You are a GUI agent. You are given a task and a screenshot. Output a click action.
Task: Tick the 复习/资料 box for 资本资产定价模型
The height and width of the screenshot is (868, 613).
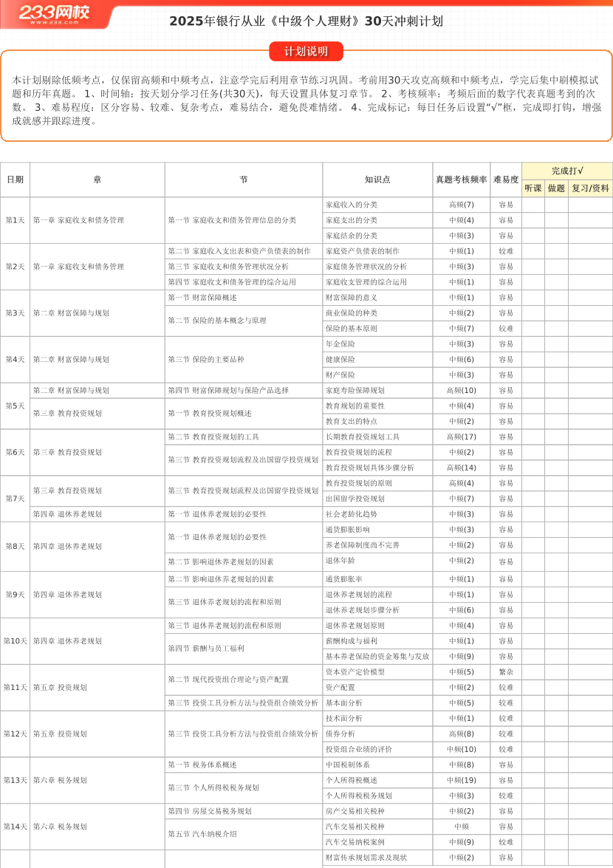pyautogui.click(x=590, y=672)
